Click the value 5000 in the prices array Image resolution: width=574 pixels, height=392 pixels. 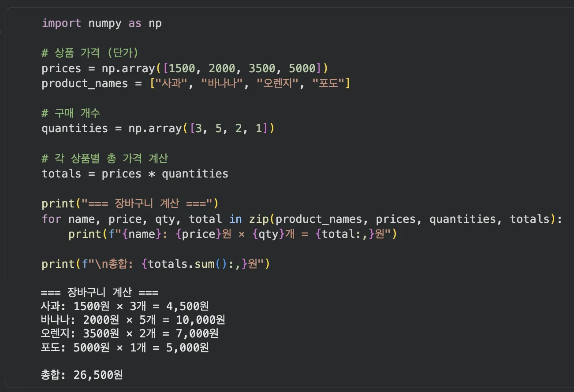(x=302, y=68)
